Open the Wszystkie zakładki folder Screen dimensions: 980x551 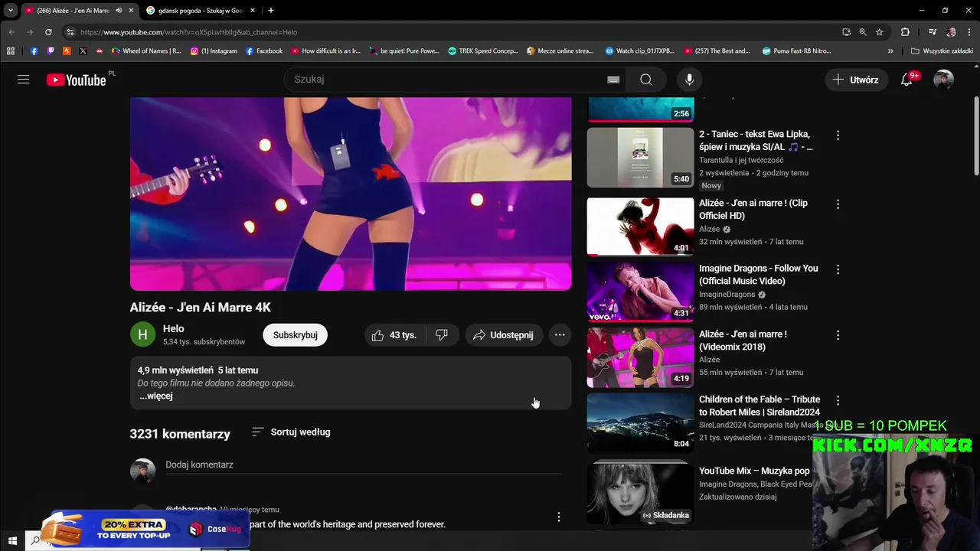coord(942,51)
